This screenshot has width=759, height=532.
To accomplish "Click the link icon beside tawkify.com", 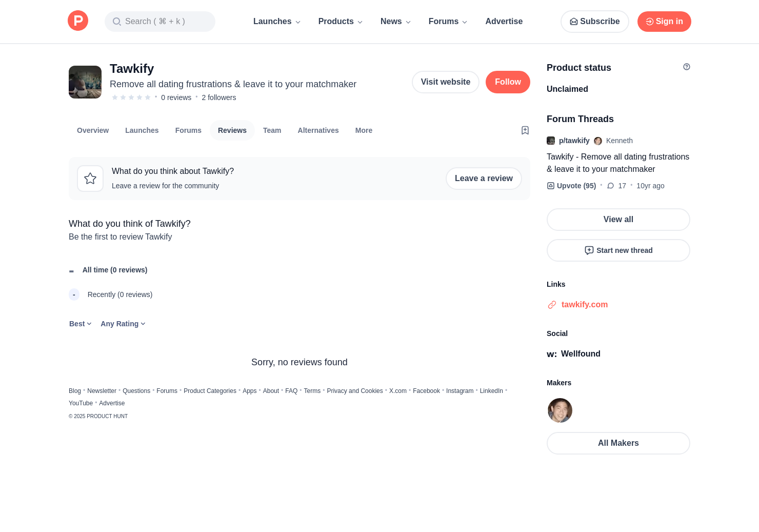I will pos(552,305).
